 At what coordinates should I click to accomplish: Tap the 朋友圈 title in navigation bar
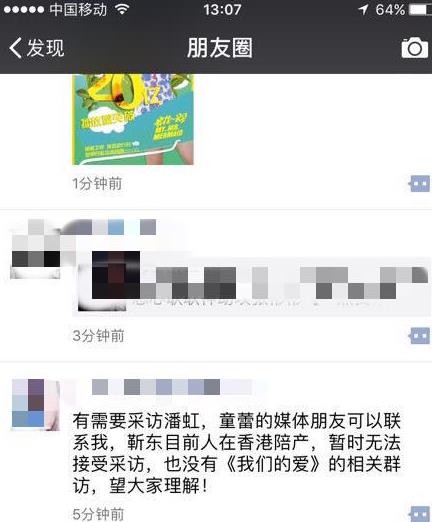(219, 48)
